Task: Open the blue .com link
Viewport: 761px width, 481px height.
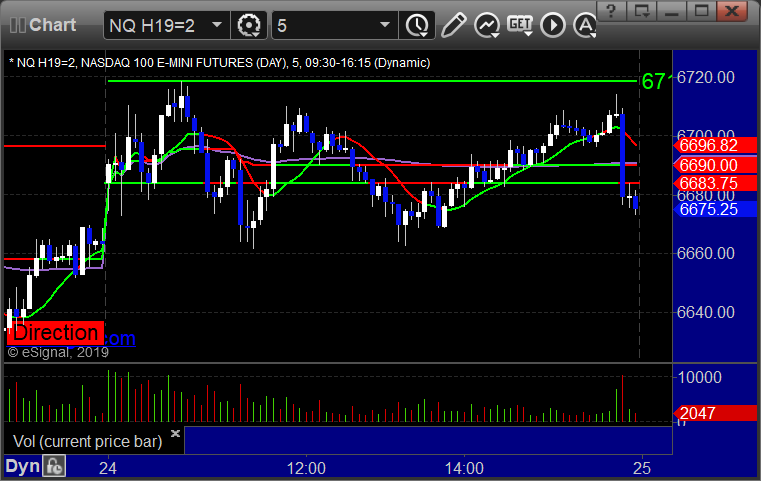Action: pos(119,338)
